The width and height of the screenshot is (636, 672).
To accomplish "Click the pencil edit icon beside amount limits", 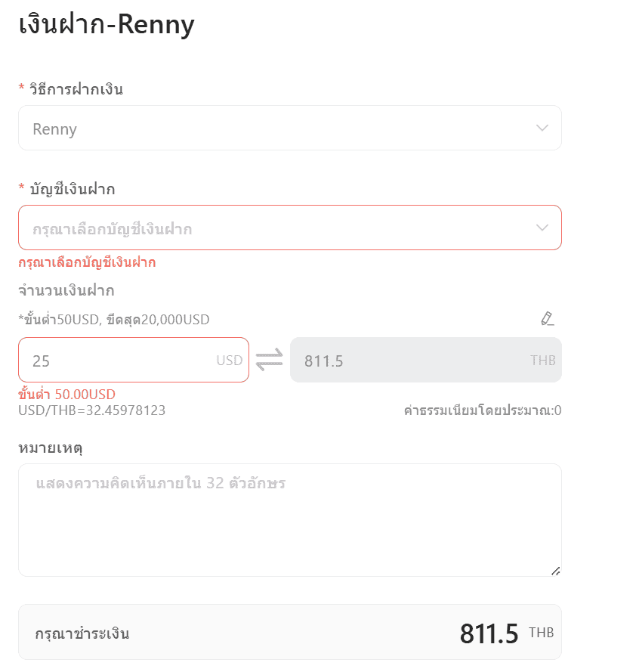I will [548, 318].
